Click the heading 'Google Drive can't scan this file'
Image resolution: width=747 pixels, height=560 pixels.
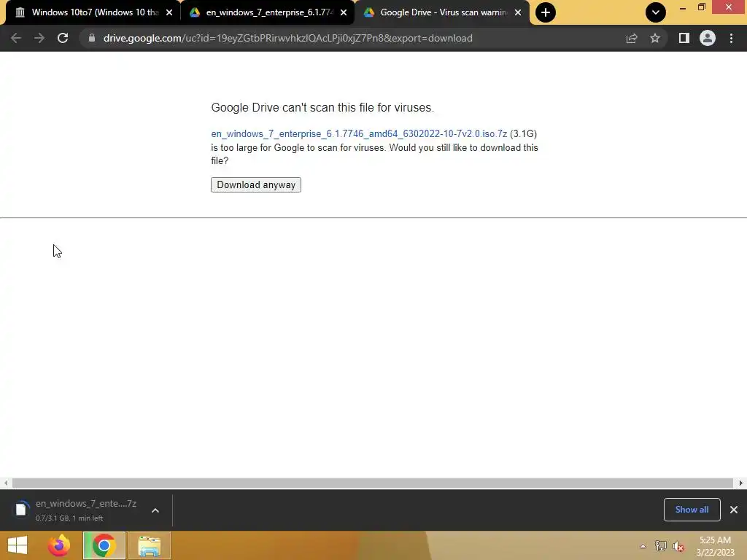click(322, 108)
